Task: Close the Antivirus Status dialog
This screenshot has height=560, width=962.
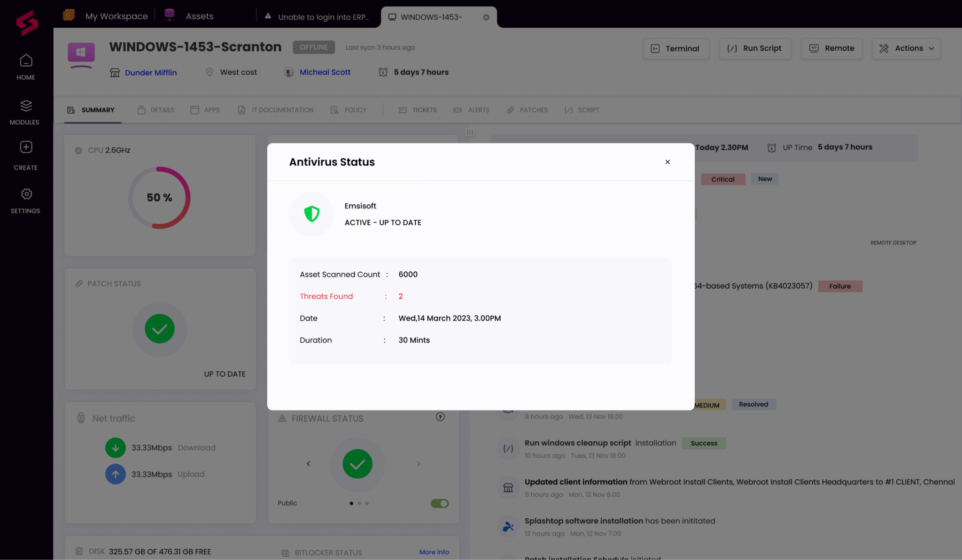Action: [x=667, y=162]
